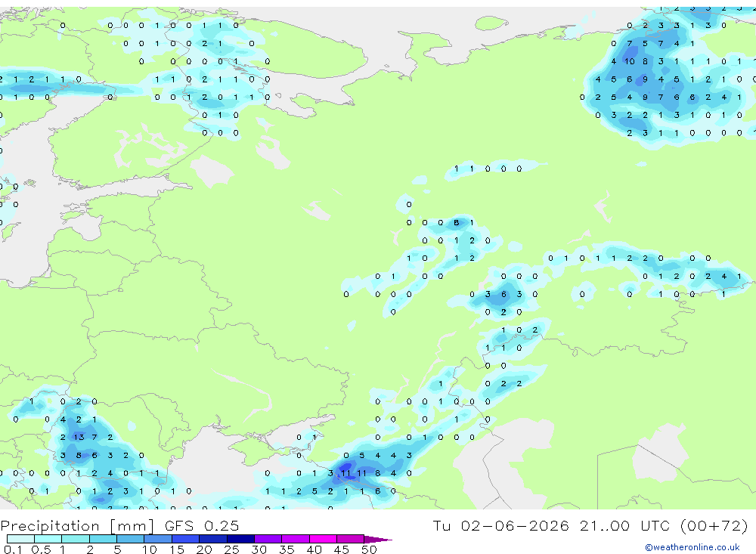Open the weatheronline.co.uk link

point(692,547)
